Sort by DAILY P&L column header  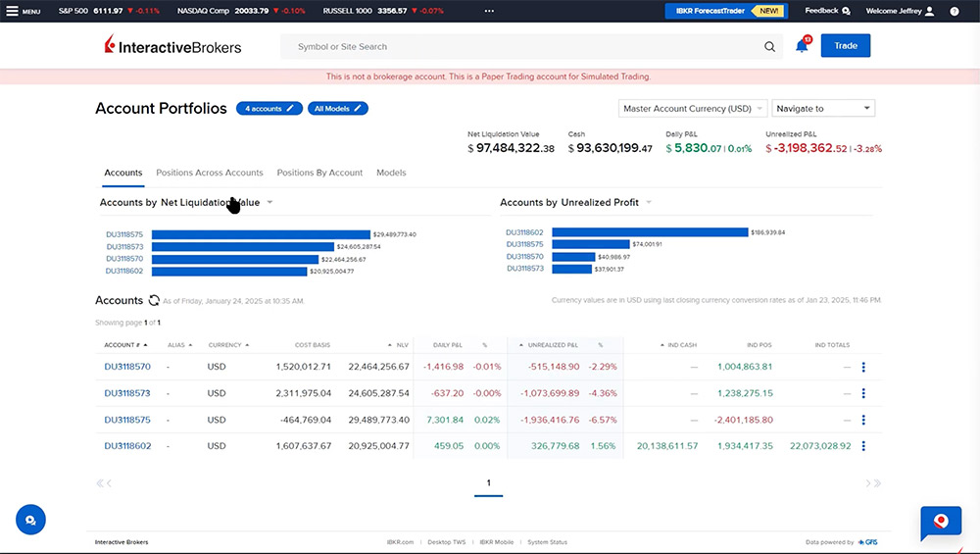click(448, 345)
